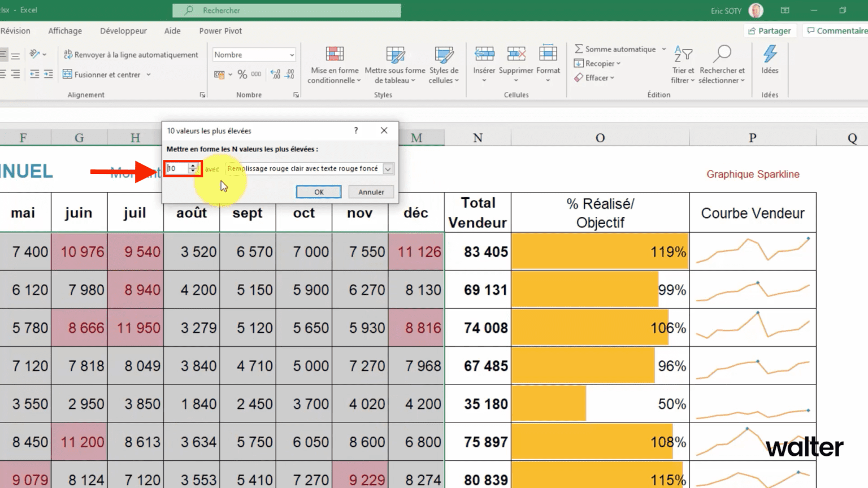Viewport: 868px width, 488px height.
Task: Toggle Renvoyer à la ligne automatiquement
Action: [x=131, y=55]
